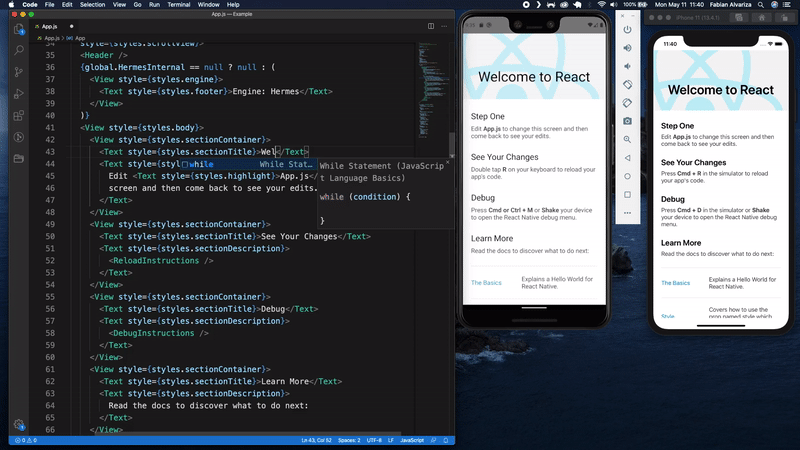Lower volume on the Android emulator

pyautogui.click(x=628, y=66)
